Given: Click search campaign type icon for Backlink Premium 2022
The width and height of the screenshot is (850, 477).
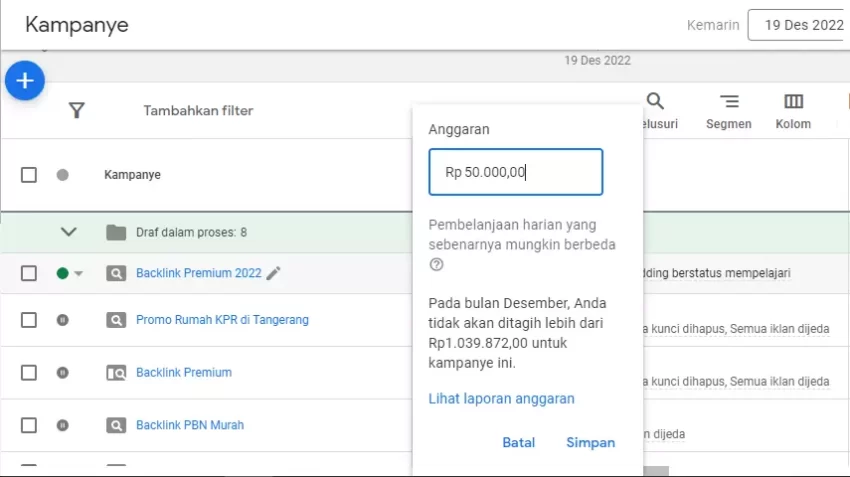Looking at the screenshot, I should point(116,273).
